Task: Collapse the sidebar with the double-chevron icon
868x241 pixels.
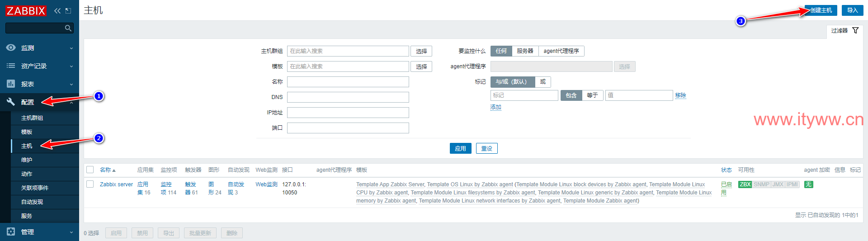Action: 57,10
